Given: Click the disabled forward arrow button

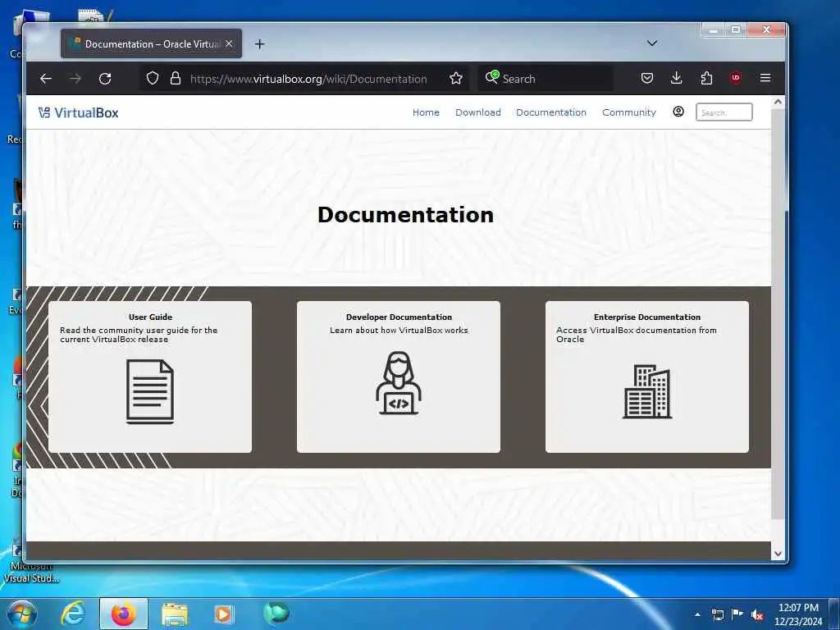Looking at the screenshot, I should click(75, 79).
